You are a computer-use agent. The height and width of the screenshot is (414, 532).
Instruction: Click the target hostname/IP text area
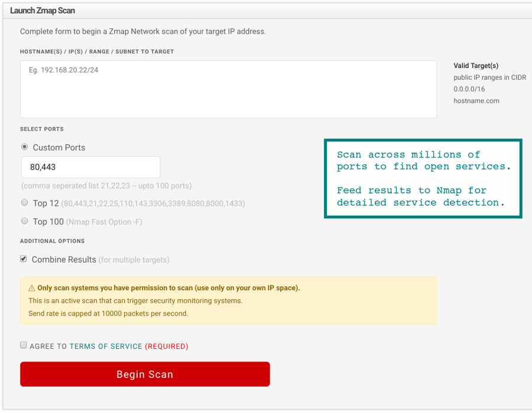point(228,89)
